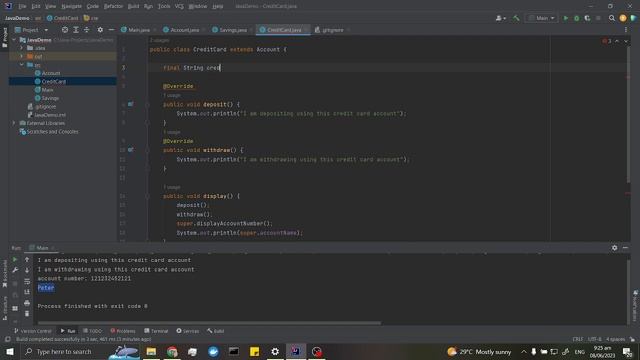Click the Stop icon in main toolbar

point(598,18)
